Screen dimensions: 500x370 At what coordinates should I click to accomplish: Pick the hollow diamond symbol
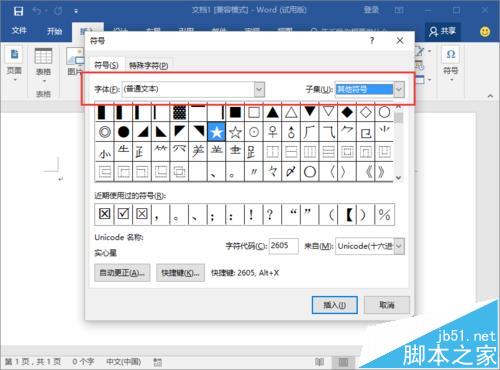tap(366, 112)
